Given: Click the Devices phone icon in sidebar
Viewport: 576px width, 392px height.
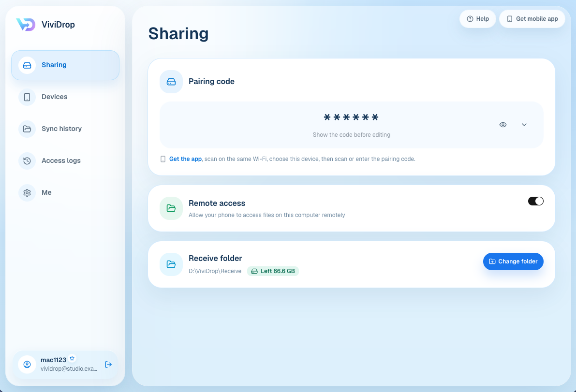Looking at the screenshot, I should coord(27,97).
